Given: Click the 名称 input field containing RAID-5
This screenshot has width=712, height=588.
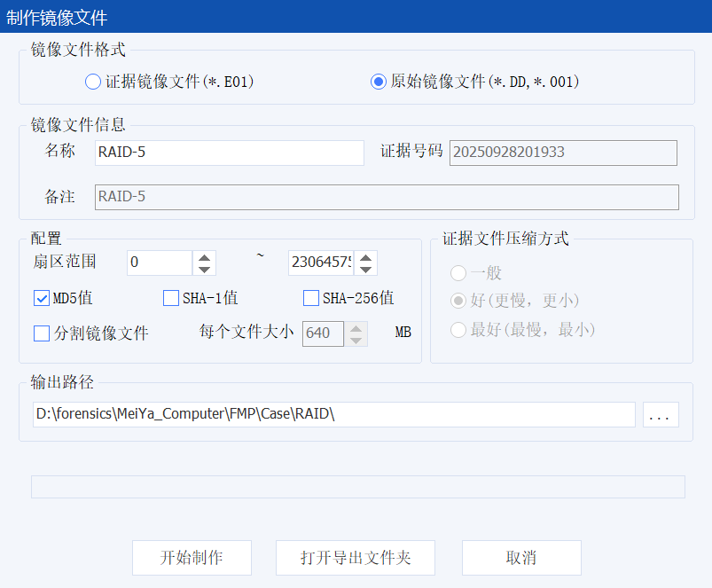Looking at the screenshot, I should coord(229,153).
